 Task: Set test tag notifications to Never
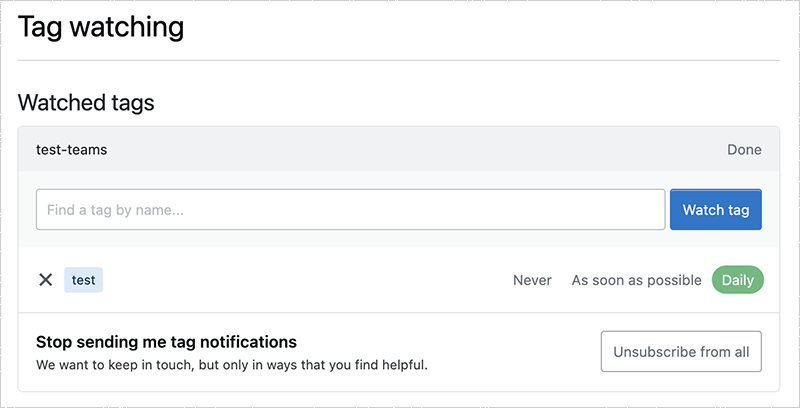[x=532, y=280]
